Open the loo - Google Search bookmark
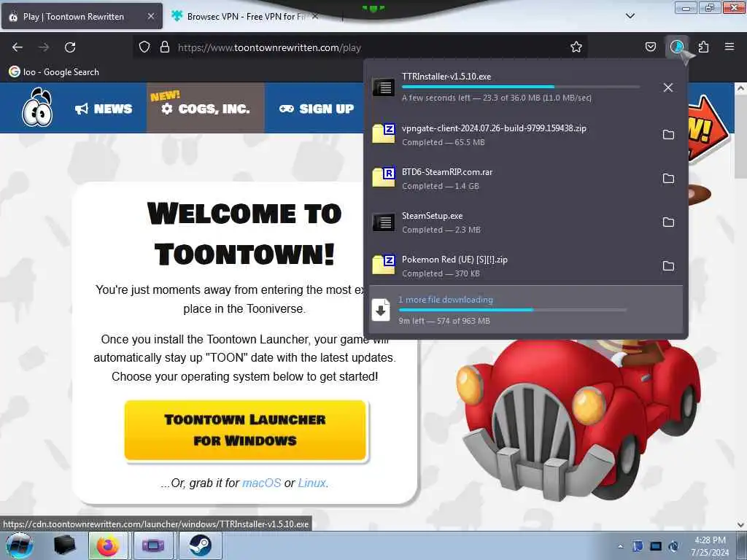The width and height of the screenshot is (747, 560). 54,72
